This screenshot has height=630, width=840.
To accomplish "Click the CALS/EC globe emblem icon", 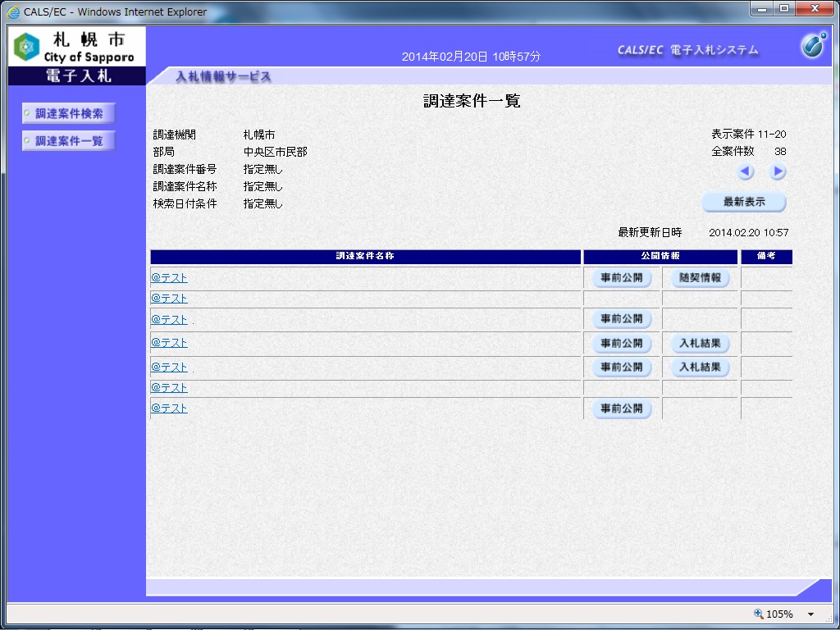I will tap(815, 44).
